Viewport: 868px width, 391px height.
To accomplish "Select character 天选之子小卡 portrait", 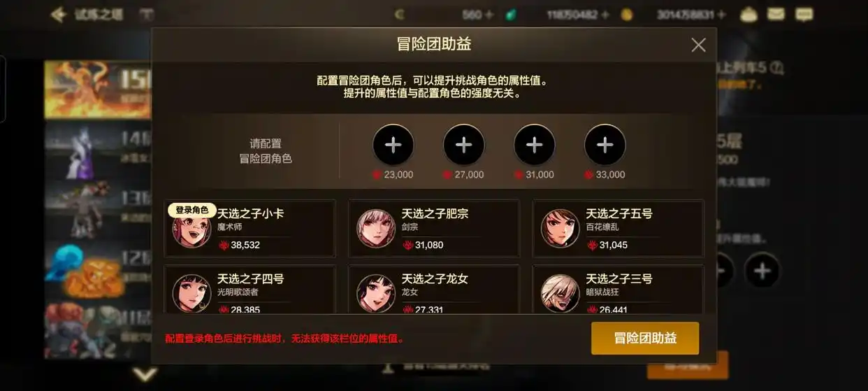I will pos(191,229).
